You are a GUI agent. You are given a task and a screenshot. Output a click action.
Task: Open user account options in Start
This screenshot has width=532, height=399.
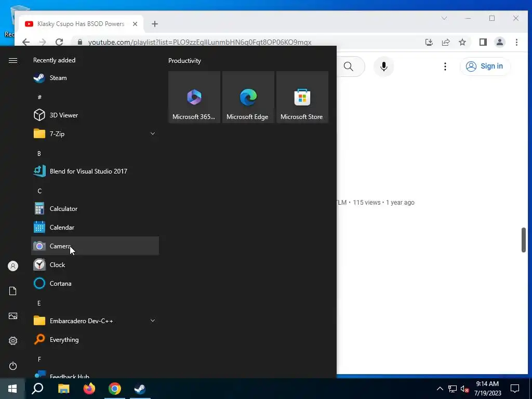(x=13, y=266)
